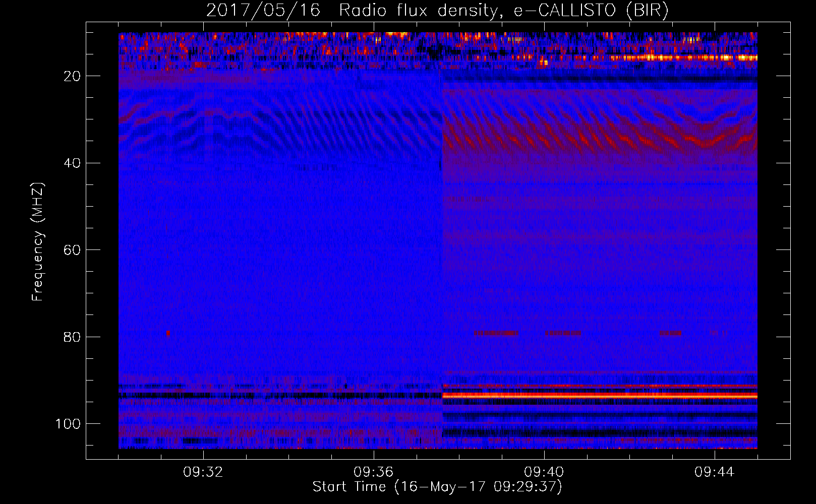This screenshot has height=504, width=816.
Task: Click the 09:44 time tick label
Action: click(x=715, y=472)
